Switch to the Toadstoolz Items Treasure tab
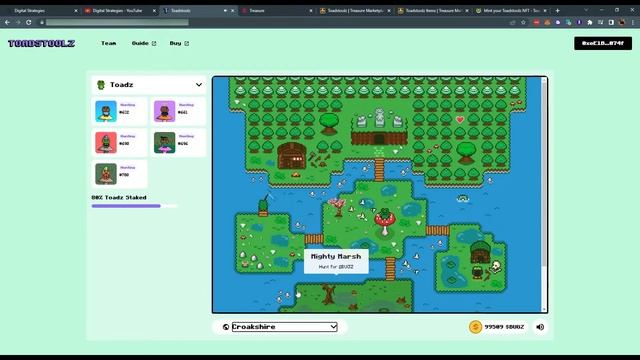Image resolution: width=640 pixels, height=360 pixels. (433, 11)
